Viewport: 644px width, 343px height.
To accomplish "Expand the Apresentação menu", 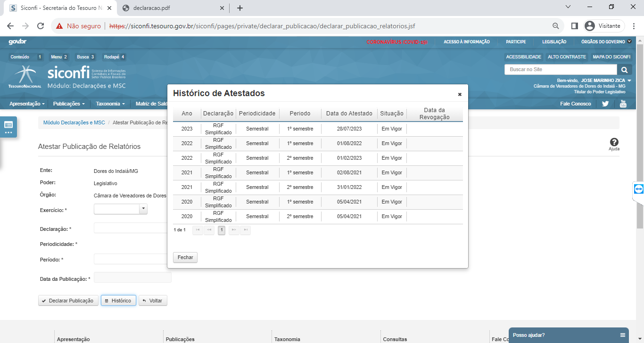I will point(27,104).
